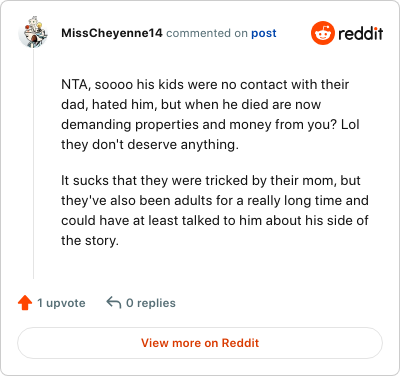Click the line 'could have at least talked'

[215, 221]
